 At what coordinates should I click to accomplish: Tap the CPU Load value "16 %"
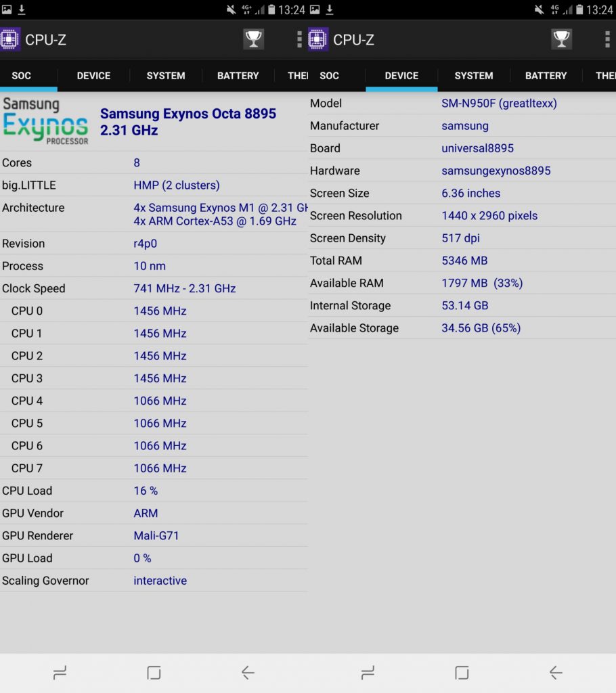point(146,491)
